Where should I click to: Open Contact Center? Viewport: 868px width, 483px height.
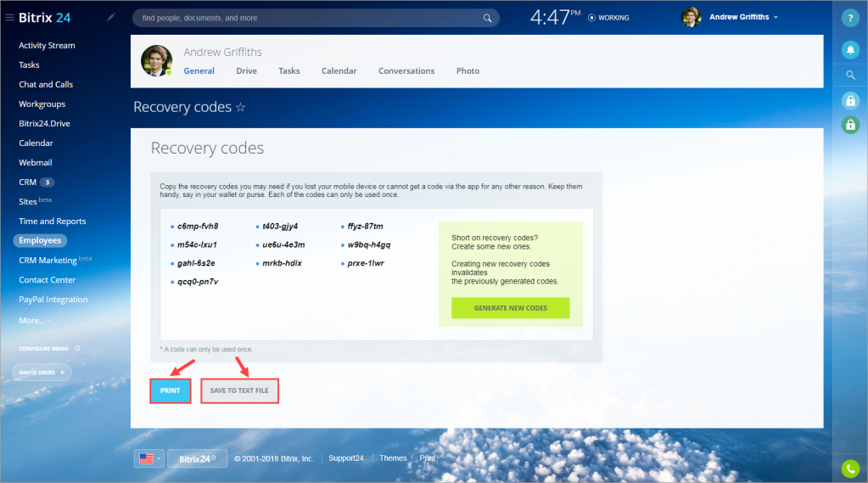[47, 280]
